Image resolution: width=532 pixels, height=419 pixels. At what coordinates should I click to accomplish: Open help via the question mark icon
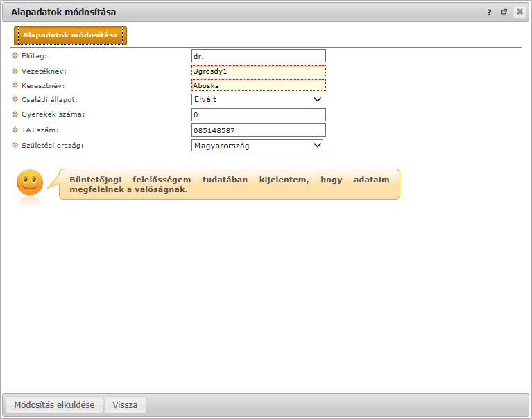coord(489,12)
